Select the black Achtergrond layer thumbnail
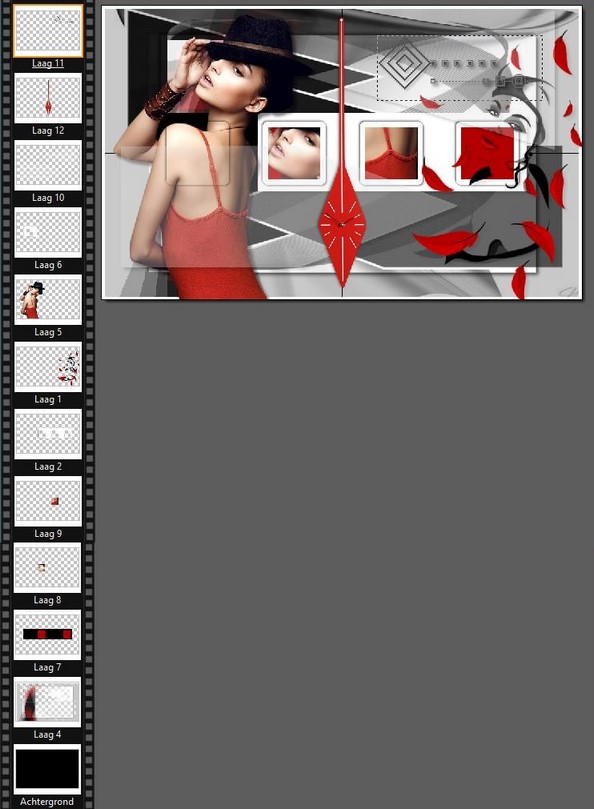The image size is (594, 809). [47, 769]
